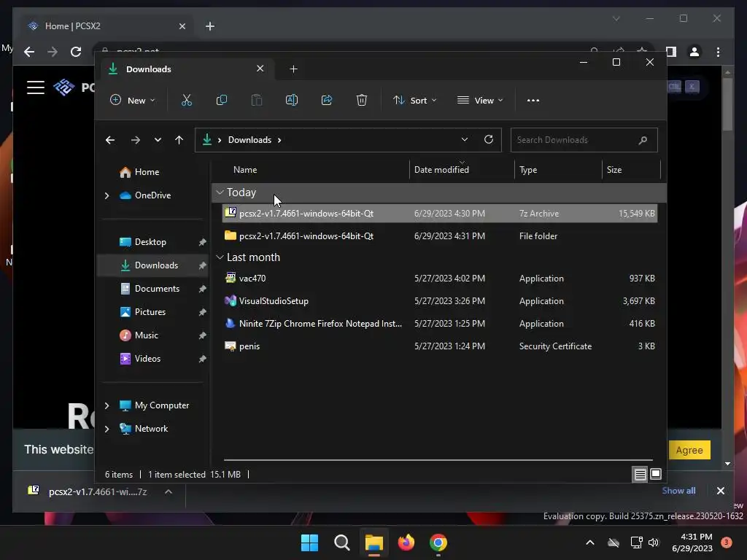
Task: Click the Downloads tab in Explorer
Action: tap(187, 69)
